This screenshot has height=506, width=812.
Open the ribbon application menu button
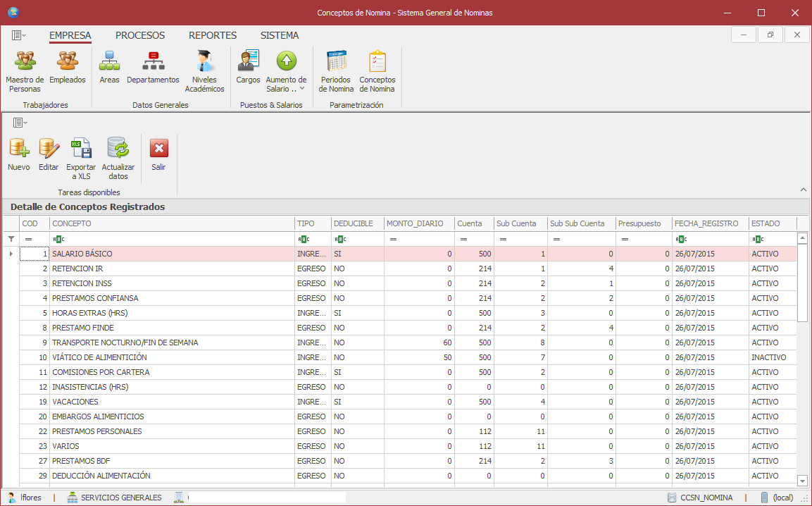pos(18,35)
